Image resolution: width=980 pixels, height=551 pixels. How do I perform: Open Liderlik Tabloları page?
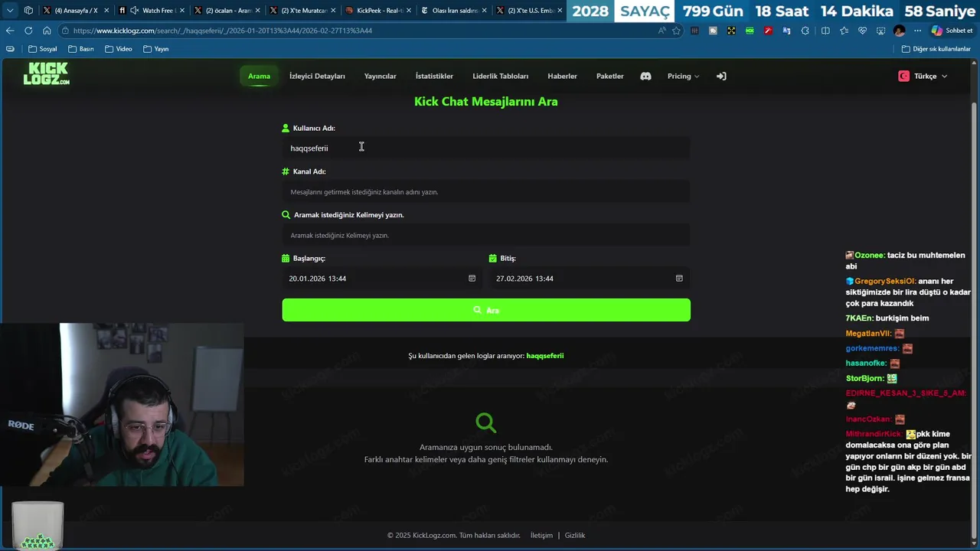coord(501,76)
